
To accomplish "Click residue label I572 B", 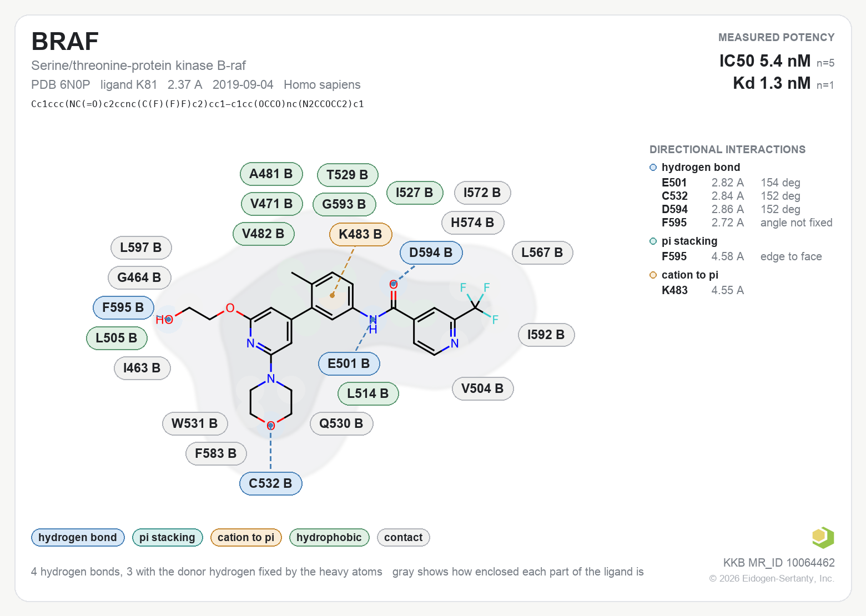I will click(x=482, y=193).
